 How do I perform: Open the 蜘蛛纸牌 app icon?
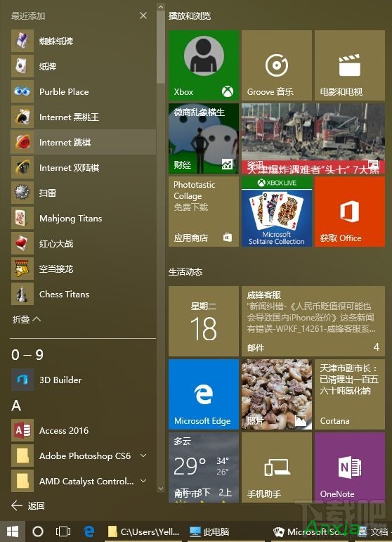[x=22, y=41]
